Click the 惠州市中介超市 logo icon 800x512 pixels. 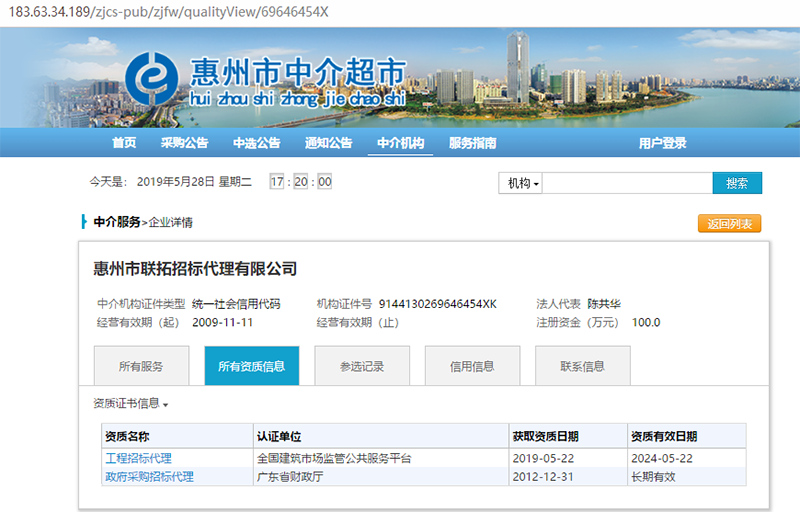(x=153, y=78)
